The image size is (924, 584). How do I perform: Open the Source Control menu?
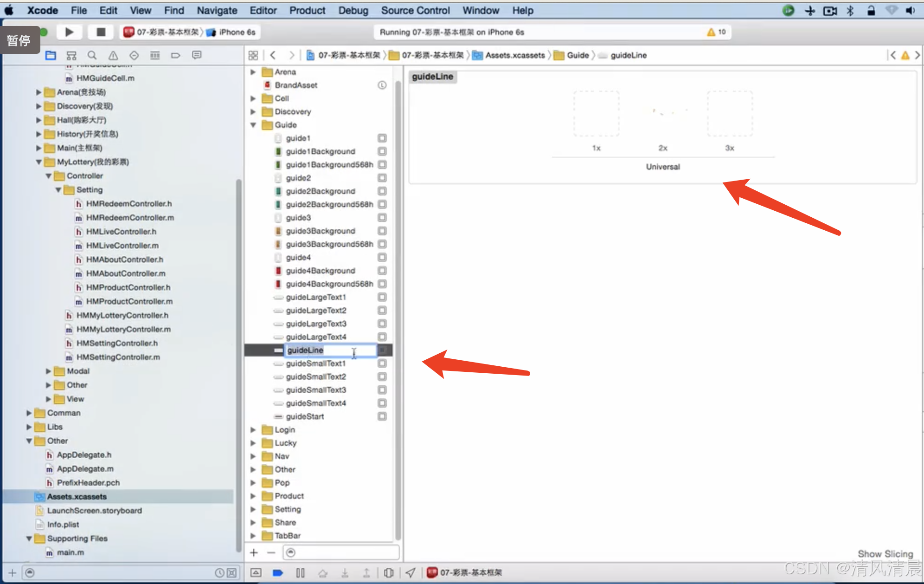pos(415,10)
